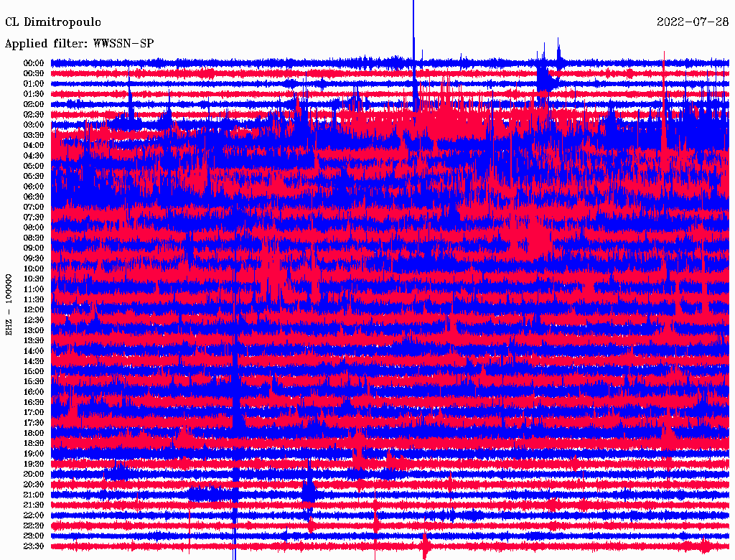Click the 10:00 time row label

tap(34, 269)
